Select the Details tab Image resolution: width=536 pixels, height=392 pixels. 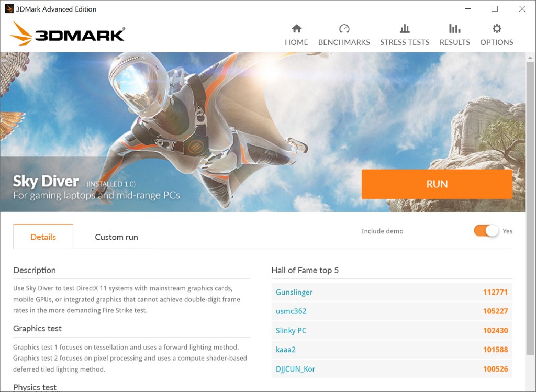(x=43, y=237)
